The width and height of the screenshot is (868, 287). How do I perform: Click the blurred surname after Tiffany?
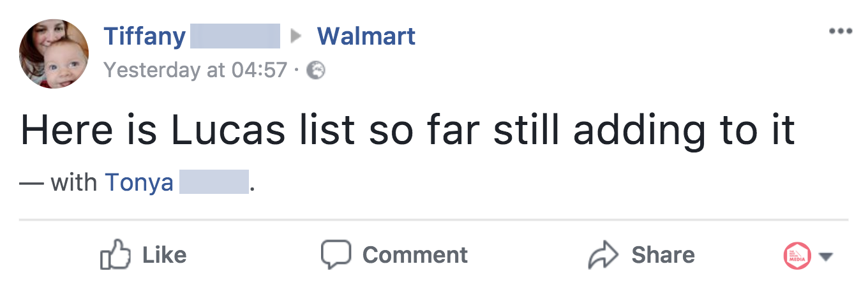pos(236,36)
